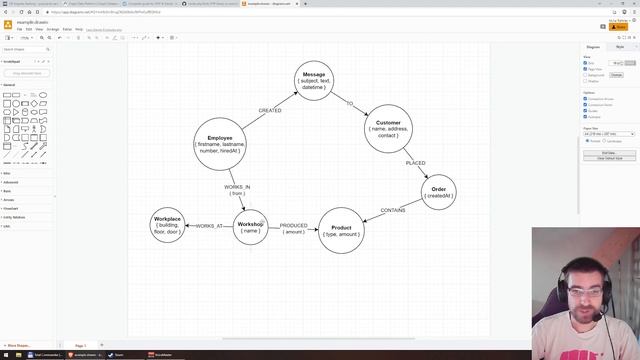Toggle the Connection Points checkbox
The height and width of the screenshot is (360, 640).
coord(585,105)
